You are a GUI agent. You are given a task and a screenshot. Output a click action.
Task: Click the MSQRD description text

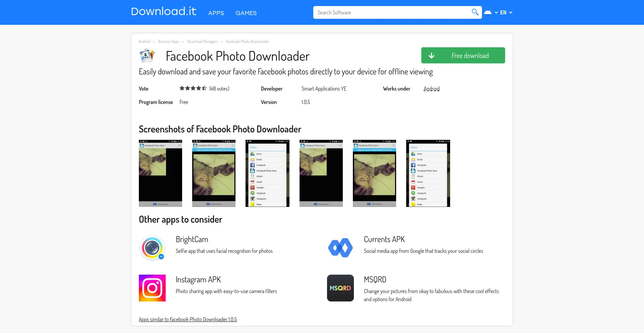[x=431, y=295]
